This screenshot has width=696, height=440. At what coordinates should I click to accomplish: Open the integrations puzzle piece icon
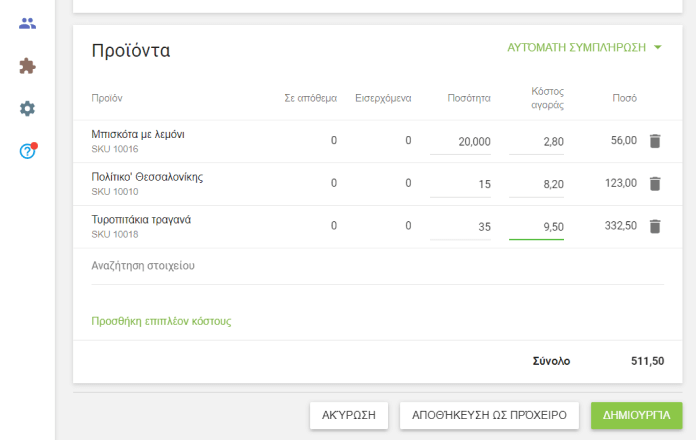(28, 66)
